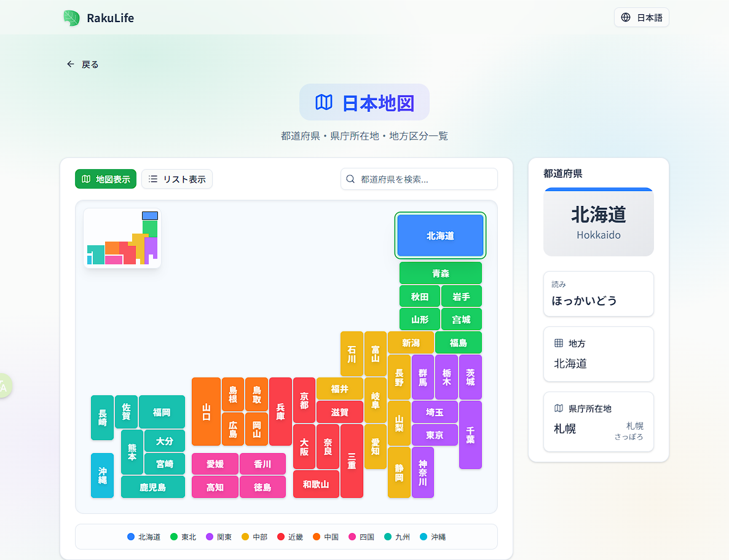Image resolution: width=729 pixels, height=560 pixels.
Task: Click the grid icon next to 地方
Action: point(559,343)
